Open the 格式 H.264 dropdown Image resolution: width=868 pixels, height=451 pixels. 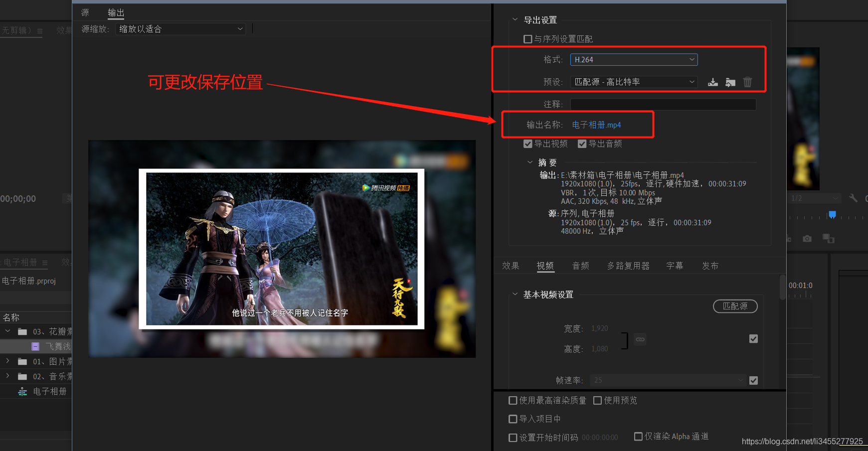(x=634, y=60)
